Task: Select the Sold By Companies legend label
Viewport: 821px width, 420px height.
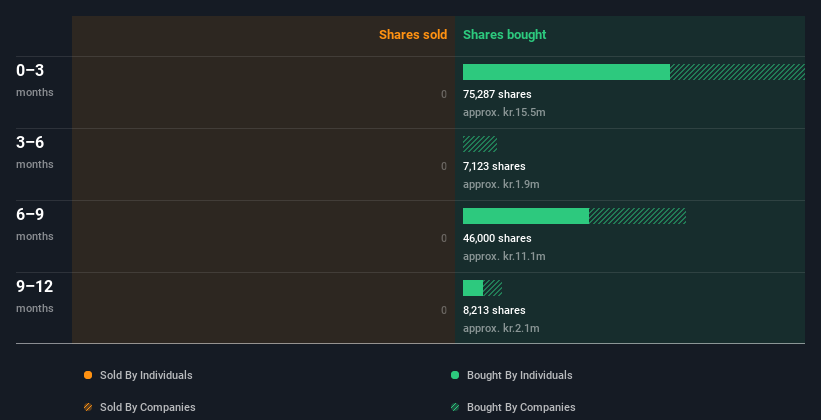Action: click(148, 407)
